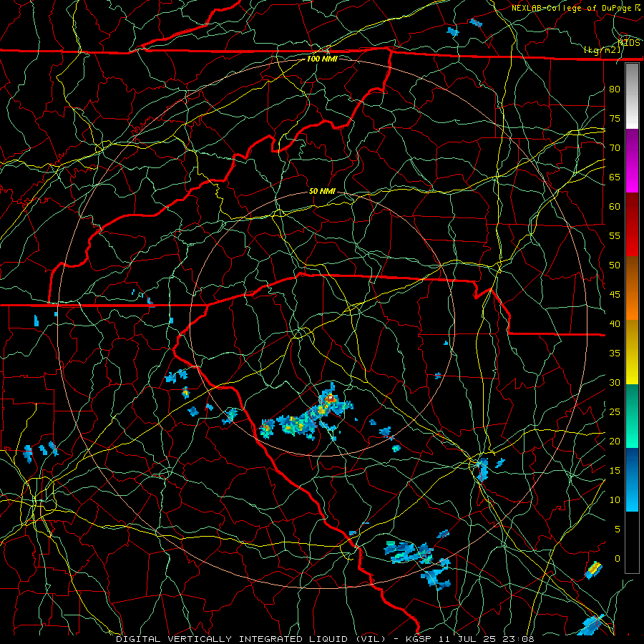644x644 pixels.
Task: Click the storm cell with the red-white core
Action: coord(330,399)
